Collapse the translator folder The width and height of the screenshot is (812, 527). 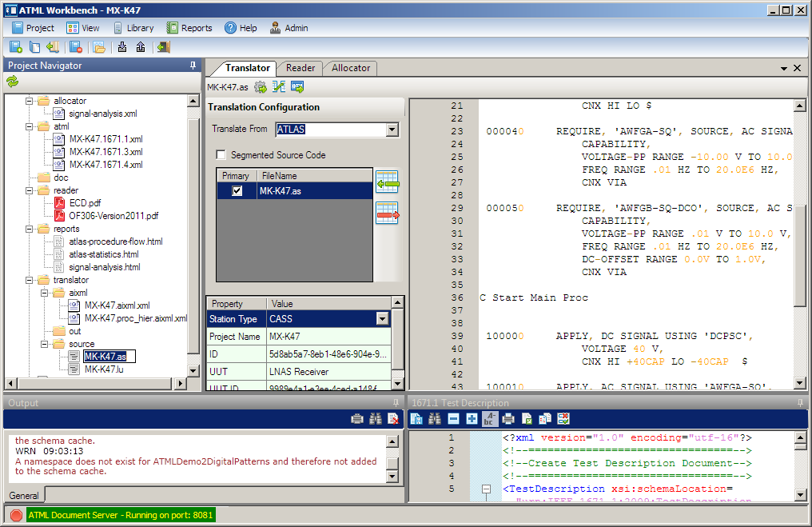[30, 281]
